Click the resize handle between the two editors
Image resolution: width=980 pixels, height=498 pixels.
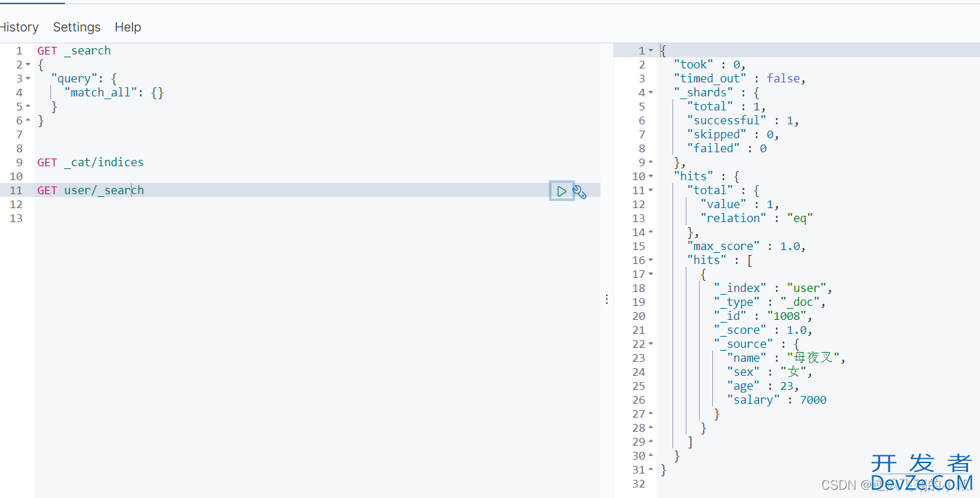(x=607, y=299)
